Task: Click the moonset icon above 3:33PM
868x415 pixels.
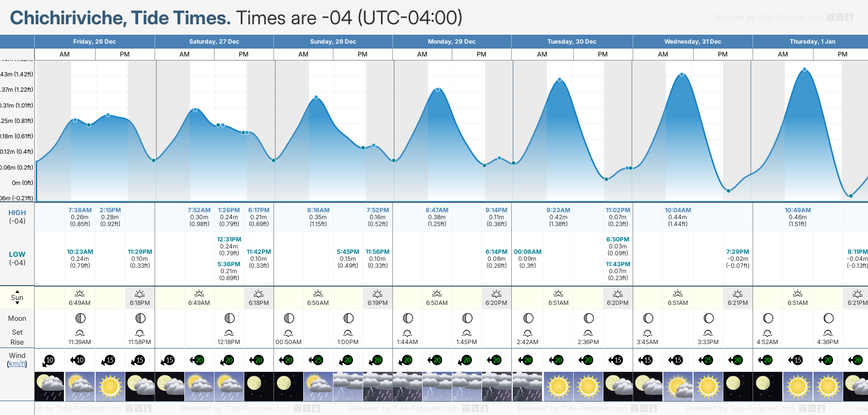Action: (x=708, y=333)
